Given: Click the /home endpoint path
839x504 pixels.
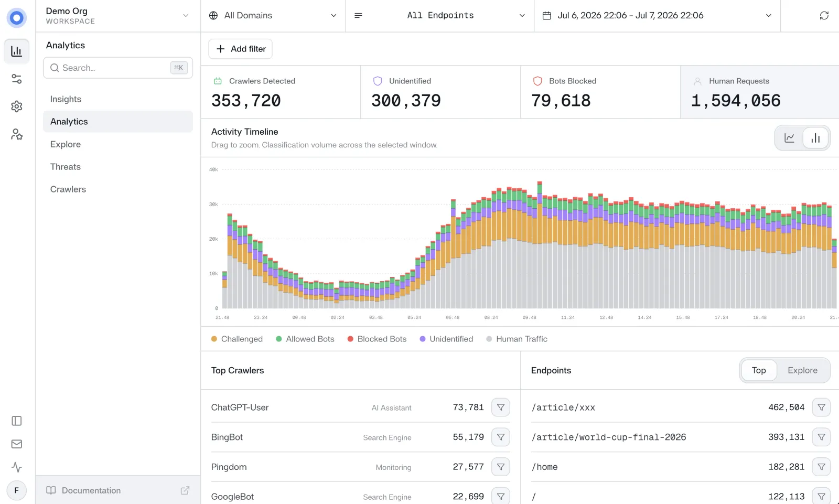Looking at the screenshot, I should tap(544, 467).
